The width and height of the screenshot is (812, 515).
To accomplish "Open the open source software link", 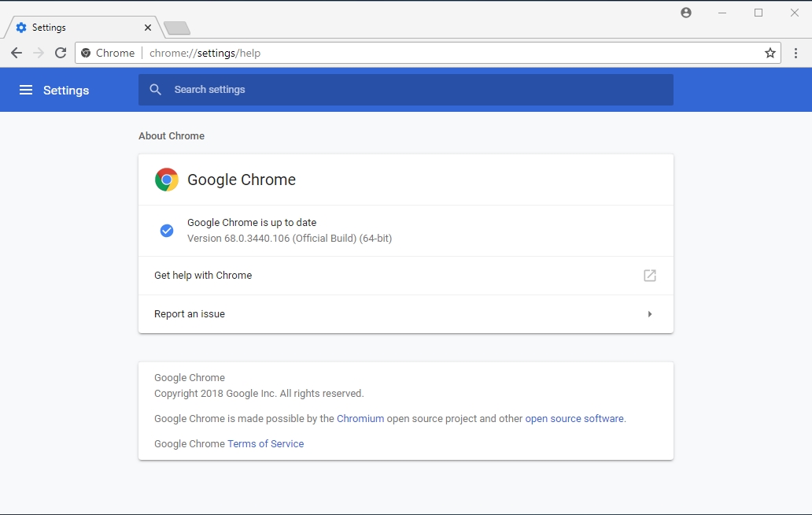I will [574, 419].
